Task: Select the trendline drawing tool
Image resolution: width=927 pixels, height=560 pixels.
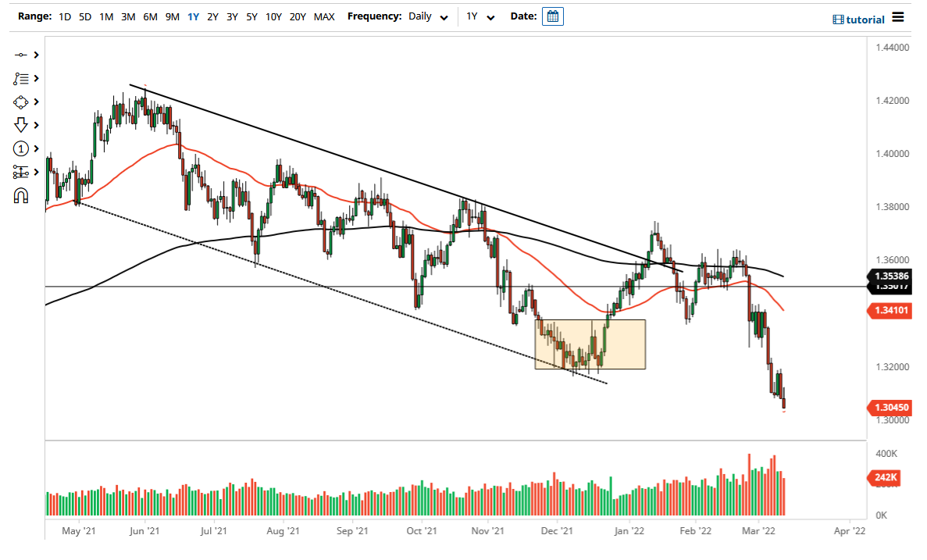Action: point(21,55)
